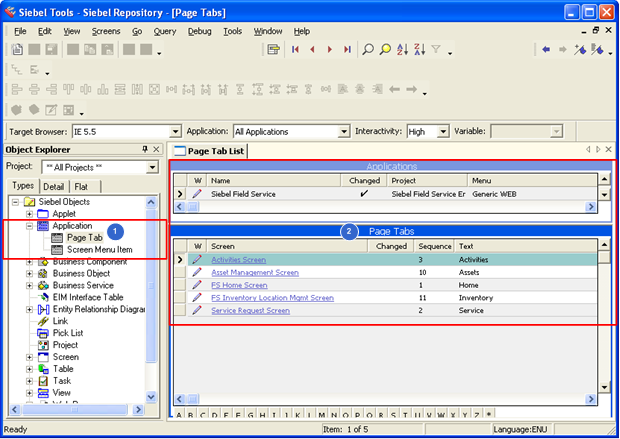Viewport: 620px width, 439px height.
Task: Open the Asset Management Screen link
Action: (255, 272)
